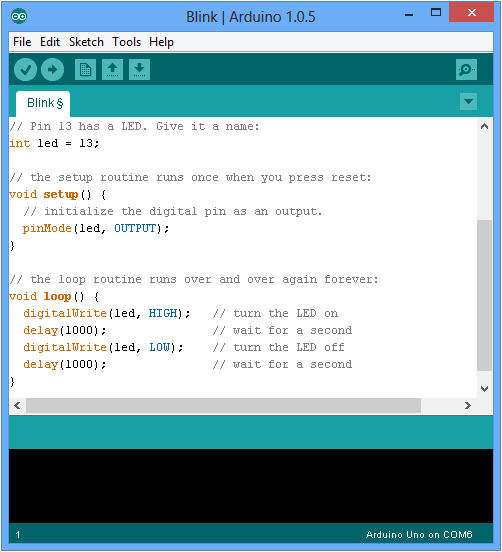Click the Upload arrow button
Image resolution: width=502 pixels, height=552 pixels.
coord(52,70)
